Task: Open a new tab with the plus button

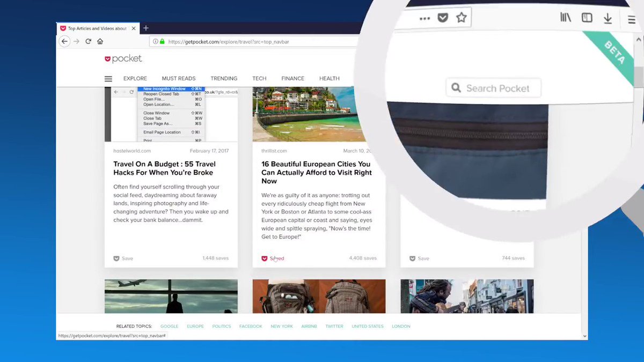Action: (x=145, y=28)
